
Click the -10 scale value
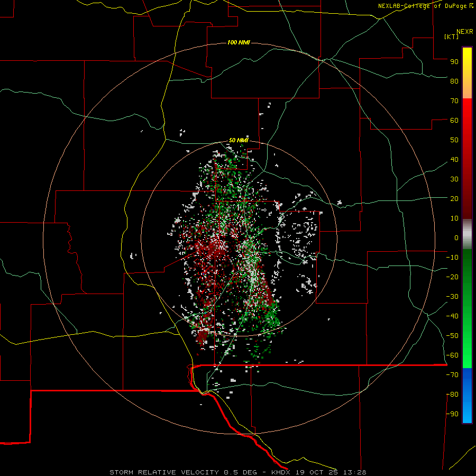click(x=452, y=258)
